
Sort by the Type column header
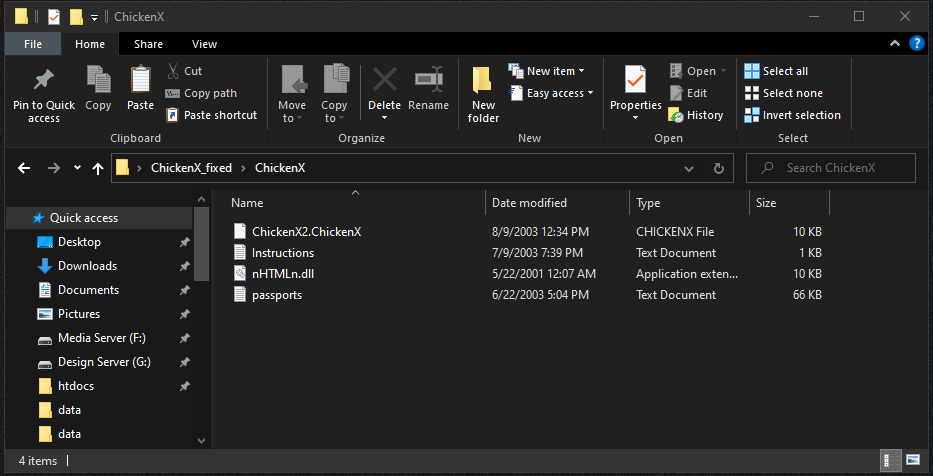[689, 203]
